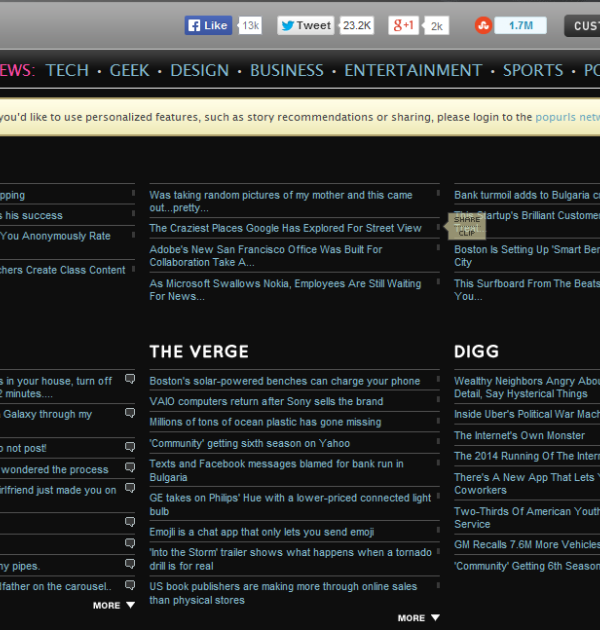Click SHARE in the story popup
600x630 pixels.
467,219
